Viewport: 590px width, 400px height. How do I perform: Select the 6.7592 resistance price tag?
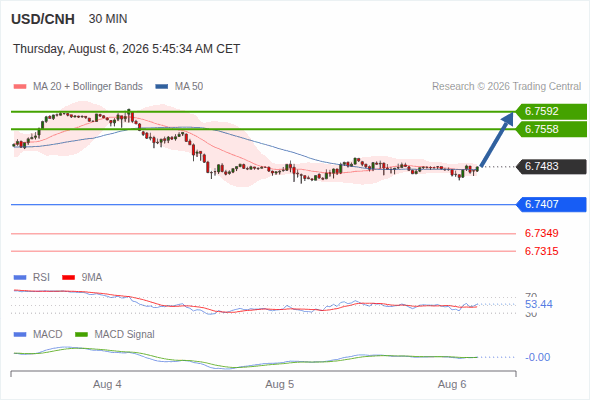click(x=551, y=111)
